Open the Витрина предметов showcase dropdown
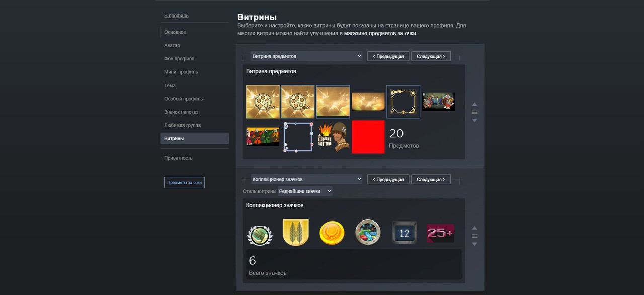Image resolution: width=644 pixels, height=295 pixels. (306, 56)
